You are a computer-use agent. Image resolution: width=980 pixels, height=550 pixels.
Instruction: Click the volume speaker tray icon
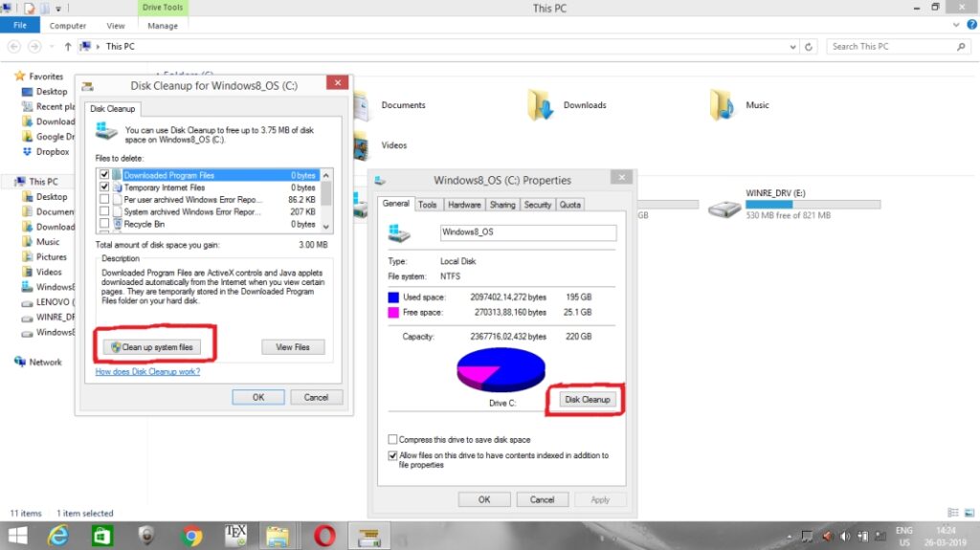(845, 537)
